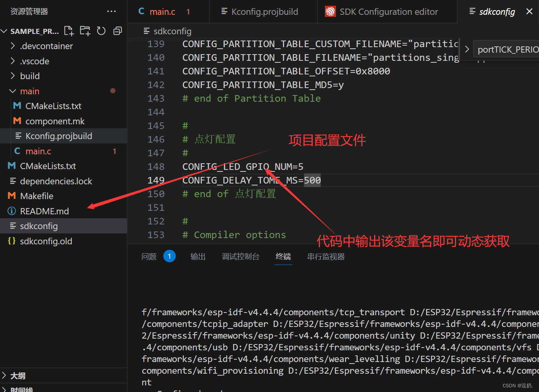This screenshot has width=539, height=392.
Task: Click the file icon beside sdkconfig breadcrumb
Action: (x=147, y=31)
